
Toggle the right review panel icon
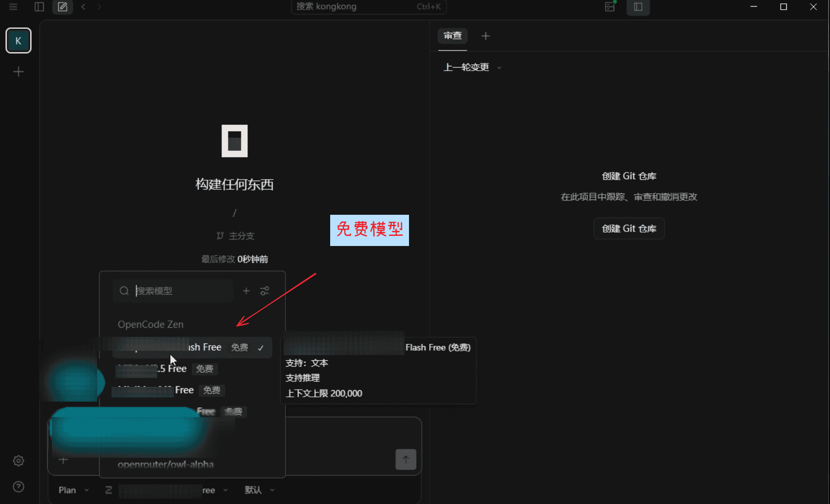pyautogui.click(x=638, y=7)
